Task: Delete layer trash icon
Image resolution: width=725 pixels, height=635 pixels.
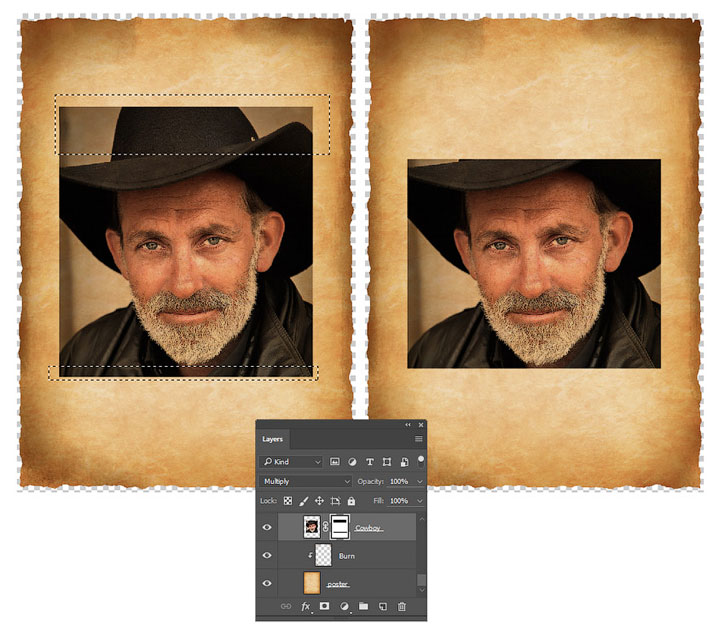Action: (402, 606)
